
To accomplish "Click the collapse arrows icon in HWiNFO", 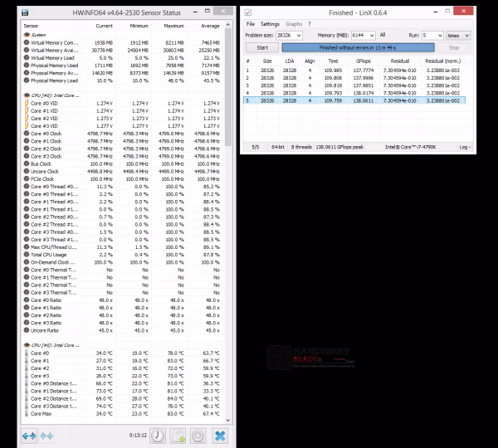I will [46, 436].
